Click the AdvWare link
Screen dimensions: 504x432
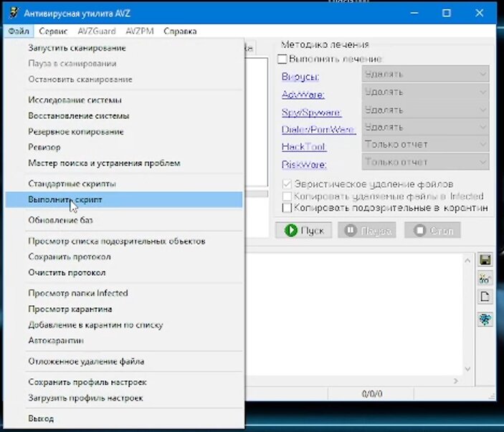click(x=303, y=95)
